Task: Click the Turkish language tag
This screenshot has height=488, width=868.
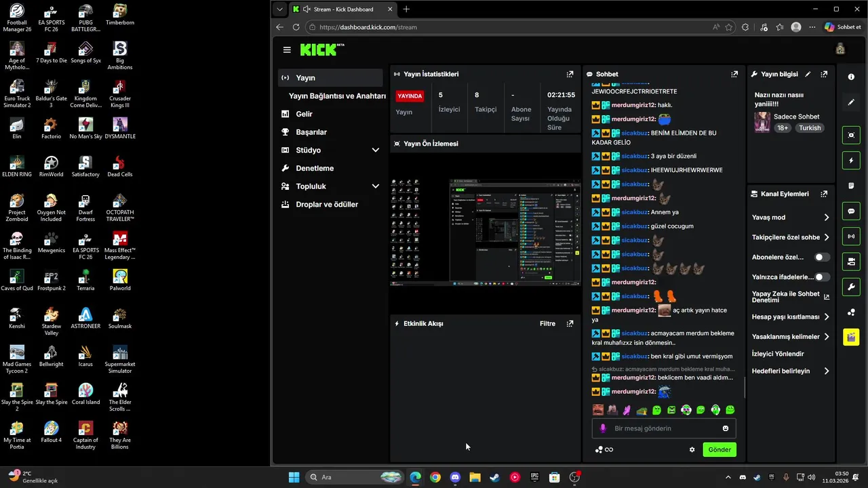Action: 809,128
